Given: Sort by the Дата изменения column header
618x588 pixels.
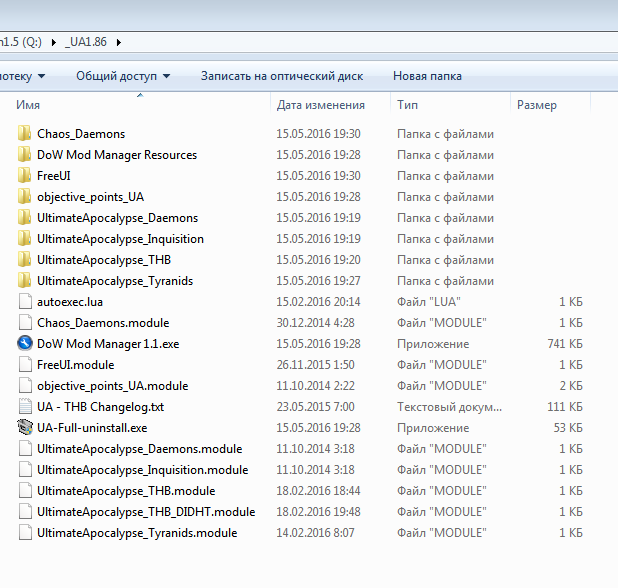Looking at the screenshot, I should (320, 105).
